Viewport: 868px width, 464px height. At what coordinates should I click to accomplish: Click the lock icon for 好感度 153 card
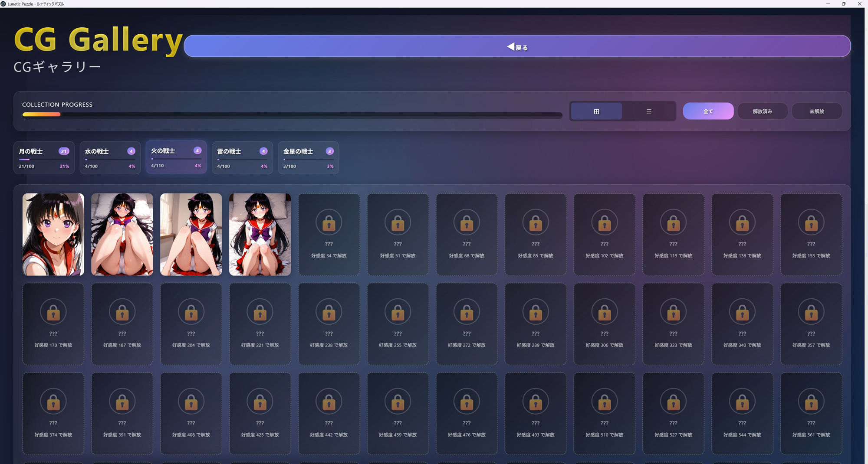(x=811, y=223)
